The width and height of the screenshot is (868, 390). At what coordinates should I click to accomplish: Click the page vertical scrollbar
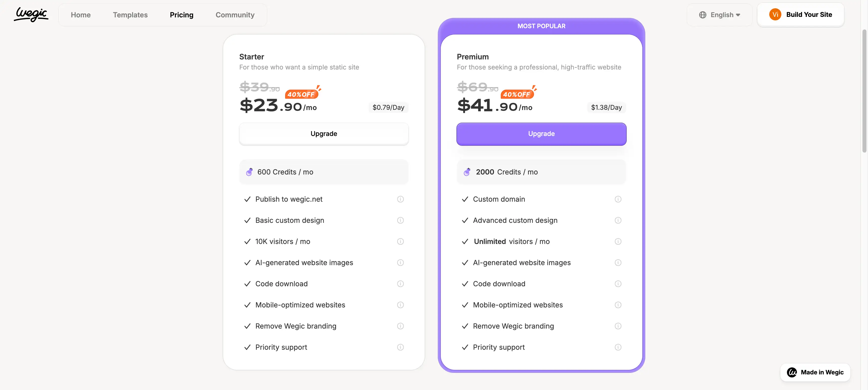tap(864, 91)
